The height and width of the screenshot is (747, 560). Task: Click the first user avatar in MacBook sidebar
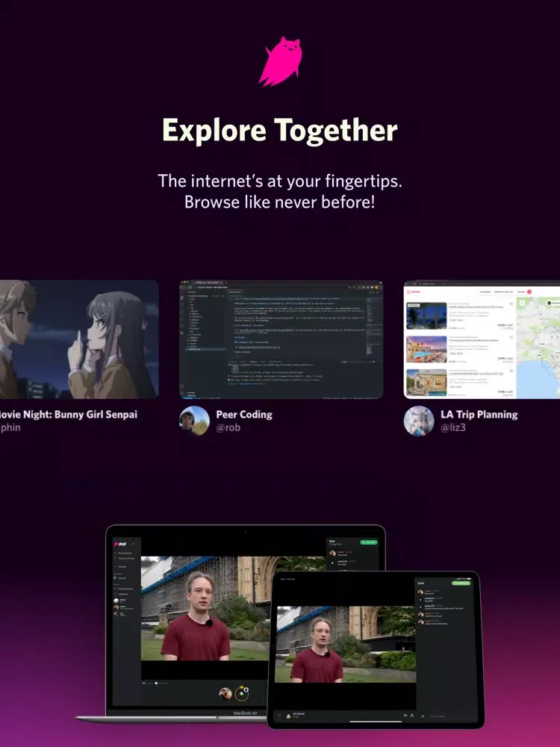click(x=116, y=601)
